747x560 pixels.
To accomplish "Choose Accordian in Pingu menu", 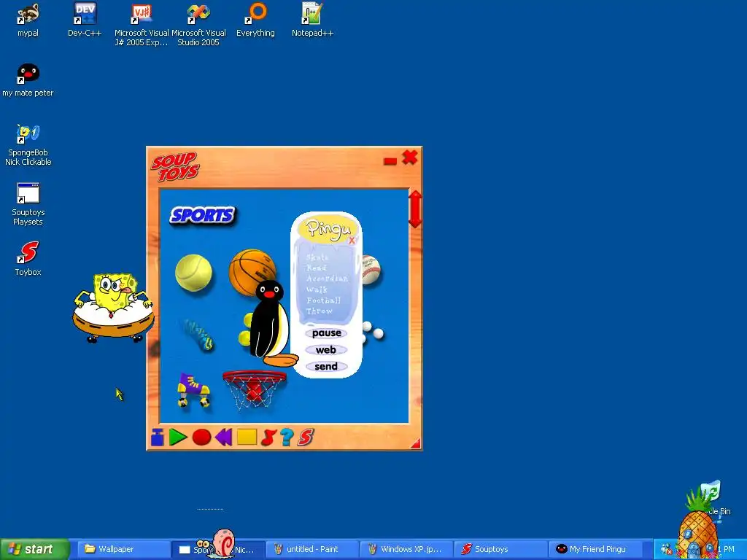I will click(x=328, y=279).
